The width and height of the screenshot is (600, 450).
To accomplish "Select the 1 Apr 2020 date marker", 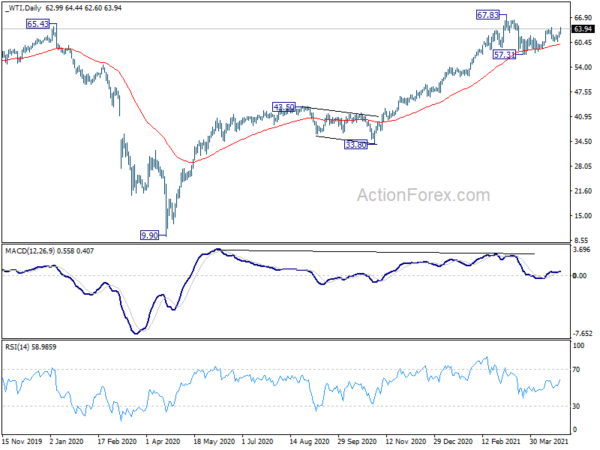I will tap(164, 441).
